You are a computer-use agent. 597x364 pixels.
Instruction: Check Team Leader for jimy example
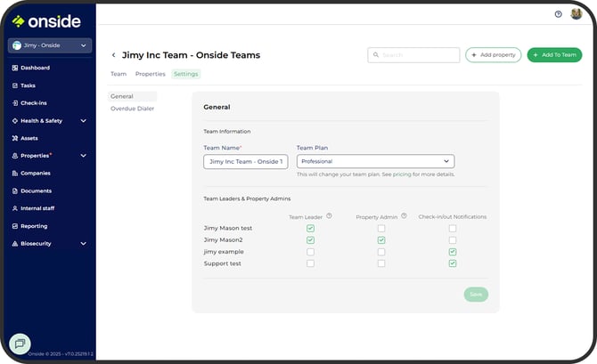coord(310,252)
